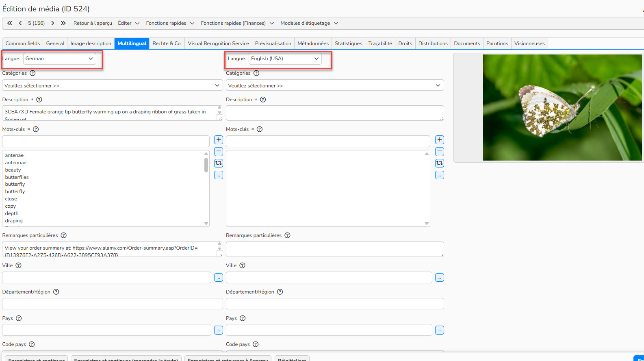Go to previous media record
This screenshot has height=361, width=644.
tap(20, 23)
